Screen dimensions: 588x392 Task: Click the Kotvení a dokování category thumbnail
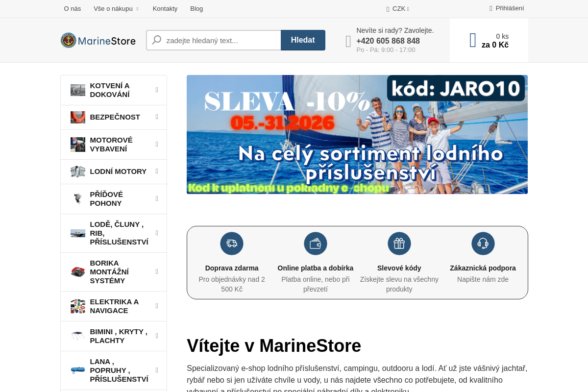pyautogui.click(x=78, y=90)
